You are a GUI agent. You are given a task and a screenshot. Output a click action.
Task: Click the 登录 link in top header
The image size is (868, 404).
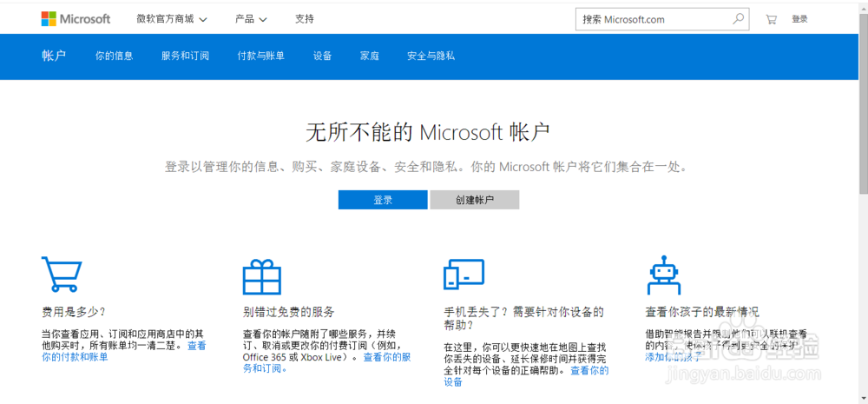799,19
